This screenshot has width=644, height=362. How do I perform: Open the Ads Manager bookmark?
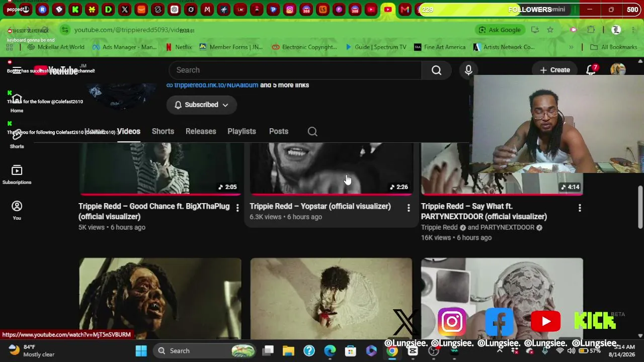click(x=124, y=47)
